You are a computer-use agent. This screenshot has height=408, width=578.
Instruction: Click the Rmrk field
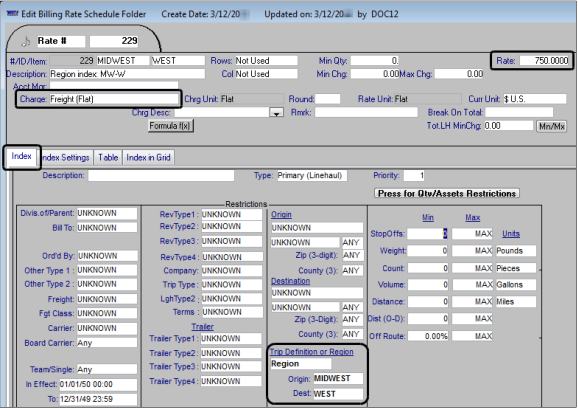click(366, 112)
